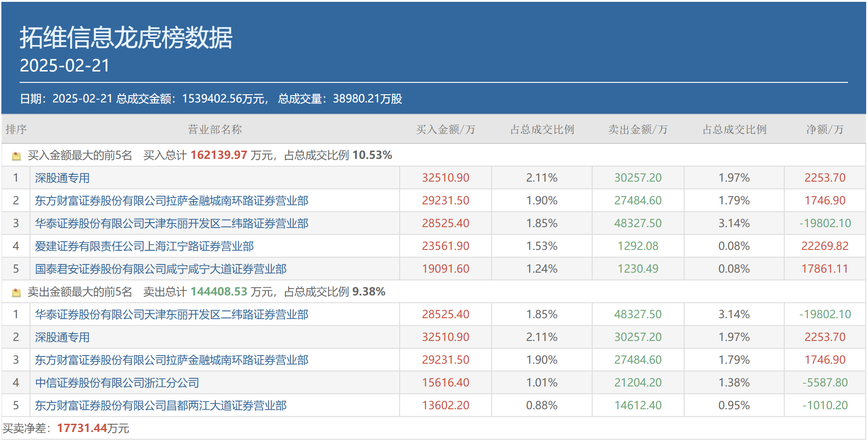
Task: Click the 营业部名称 column header
Action: (215, 130)
